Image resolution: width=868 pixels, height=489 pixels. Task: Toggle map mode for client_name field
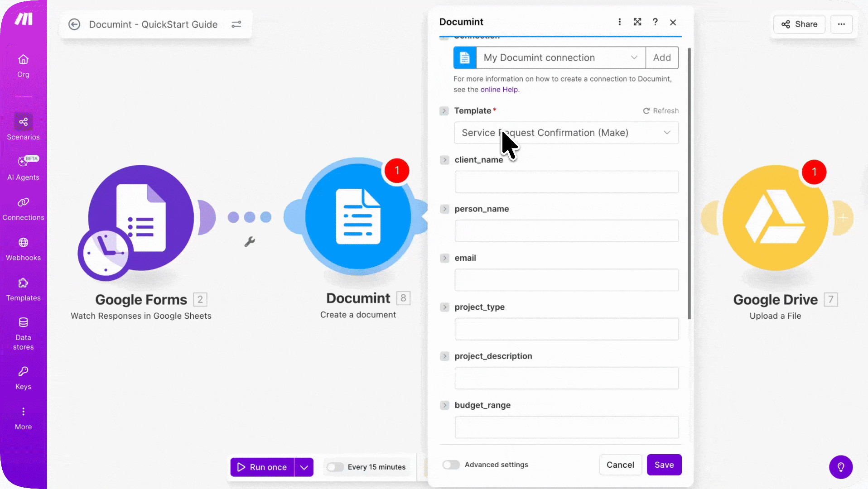pyautogui.click(x=444, y=160)
